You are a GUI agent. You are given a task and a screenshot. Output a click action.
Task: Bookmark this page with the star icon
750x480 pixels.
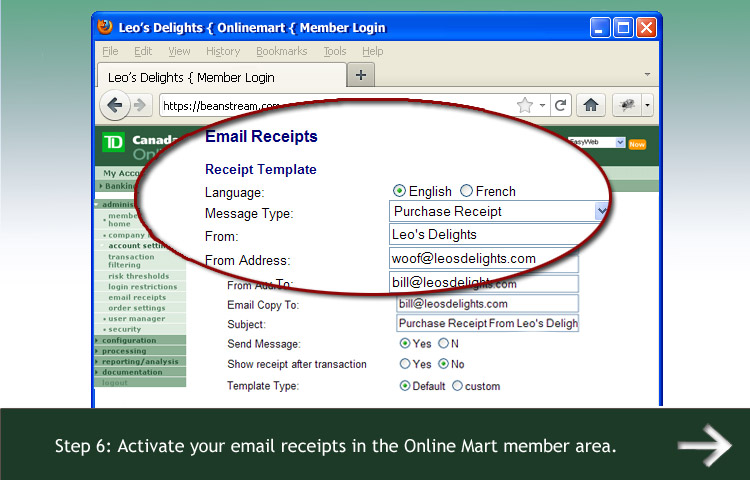[525, 105]
